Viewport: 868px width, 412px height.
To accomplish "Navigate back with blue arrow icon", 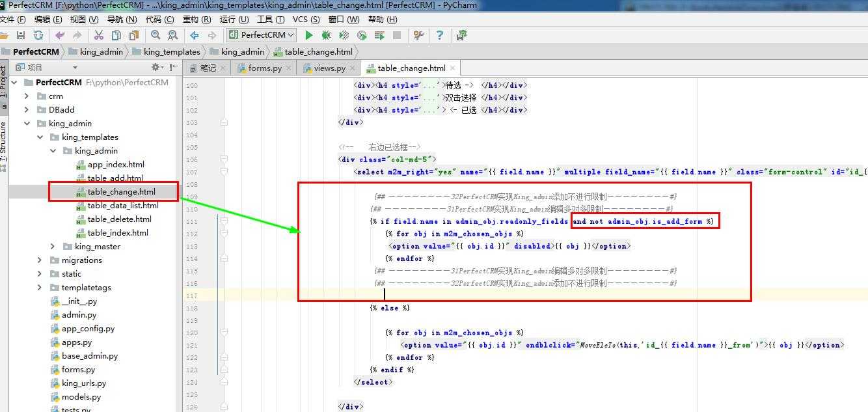I will point(194,35).
